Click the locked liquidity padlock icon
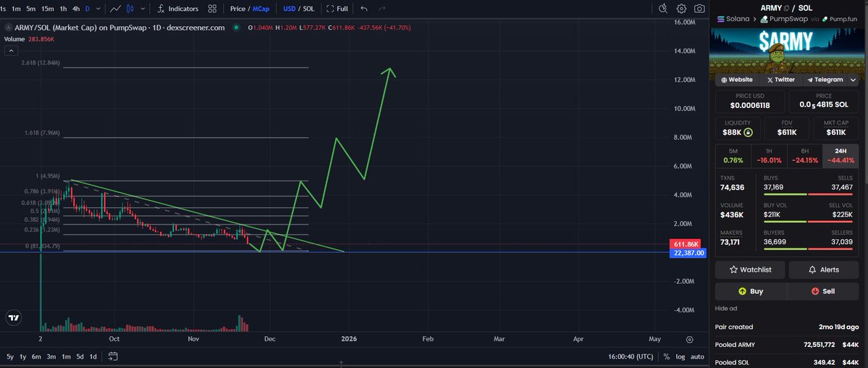The height and width of the screenshot is (368, 868). point(748,133)
